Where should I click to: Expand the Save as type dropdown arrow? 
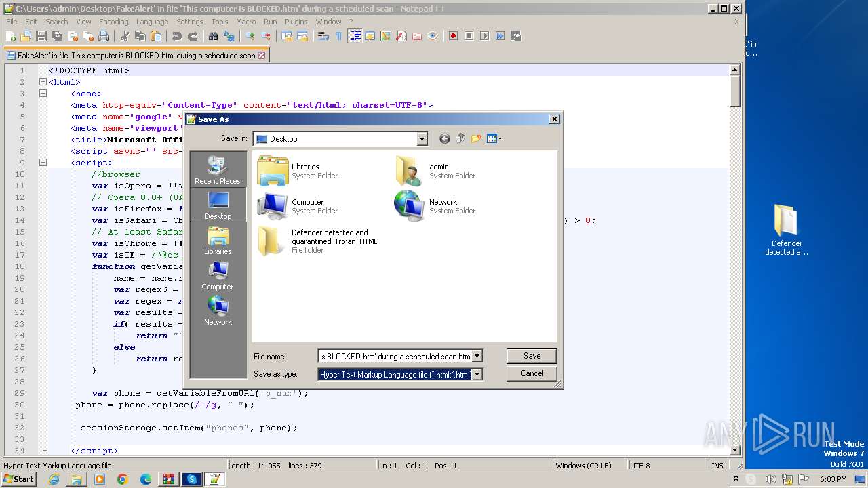(x=477, y=374)
